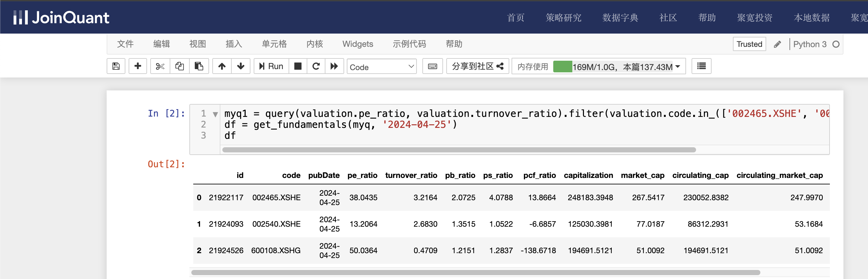Image resolution: width=868 pixels, height=279 pixels.
Task: Click the pb_ratio column header
Action: click(x=460, y=175)
